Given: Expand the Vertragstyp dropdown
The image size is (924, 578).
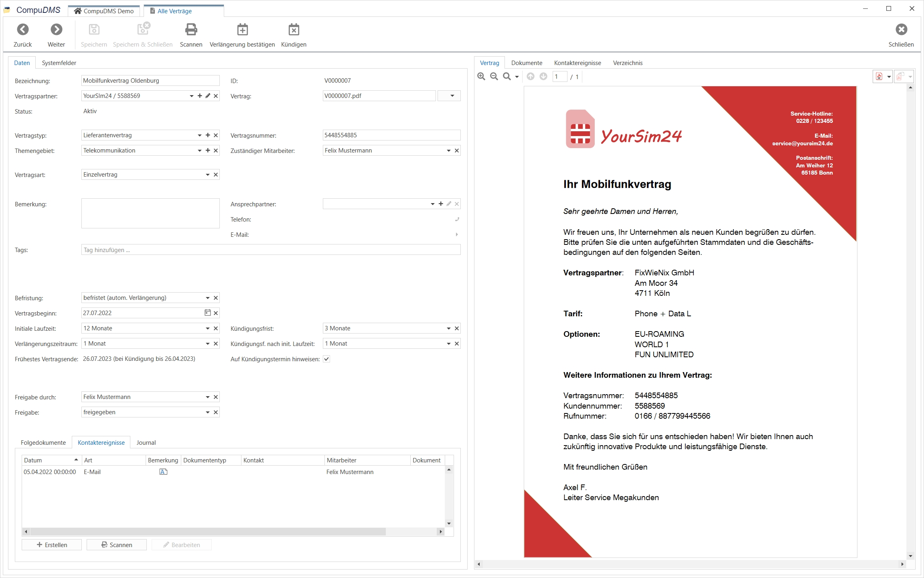Looking at the screenshot, I should click(199, 135).
